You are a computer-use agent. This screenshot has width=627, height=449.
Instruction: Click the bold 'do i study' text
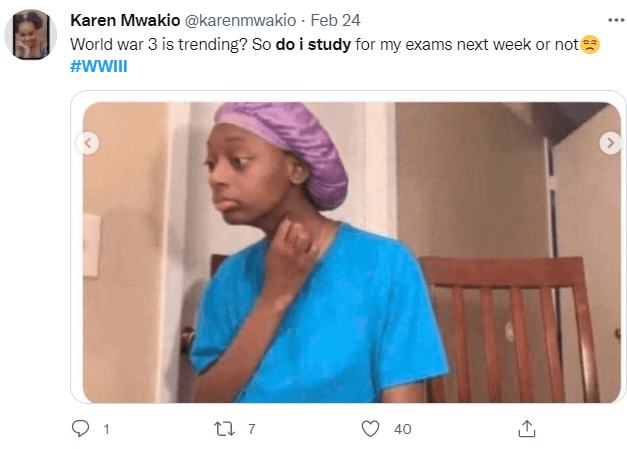click(313, 44)
